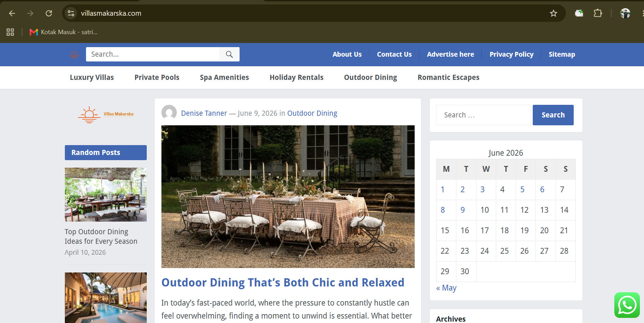Open Top Outdoor Dining Ideas post thumbnail

click(x=106, y=195)
